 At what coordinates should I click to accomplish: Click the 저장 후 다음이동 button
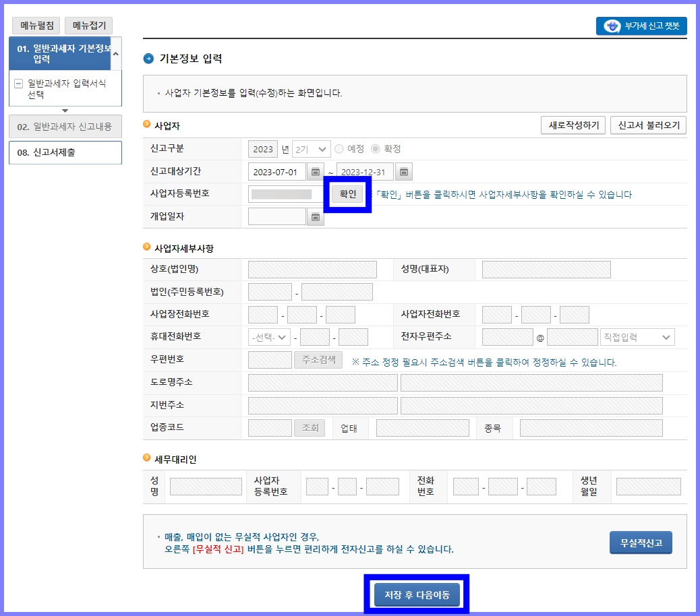click(x=417, y=594)
